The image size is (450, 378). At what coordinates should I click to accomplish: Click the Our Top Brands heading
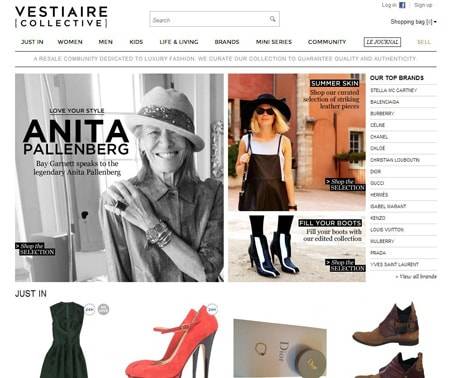point(397,78)
